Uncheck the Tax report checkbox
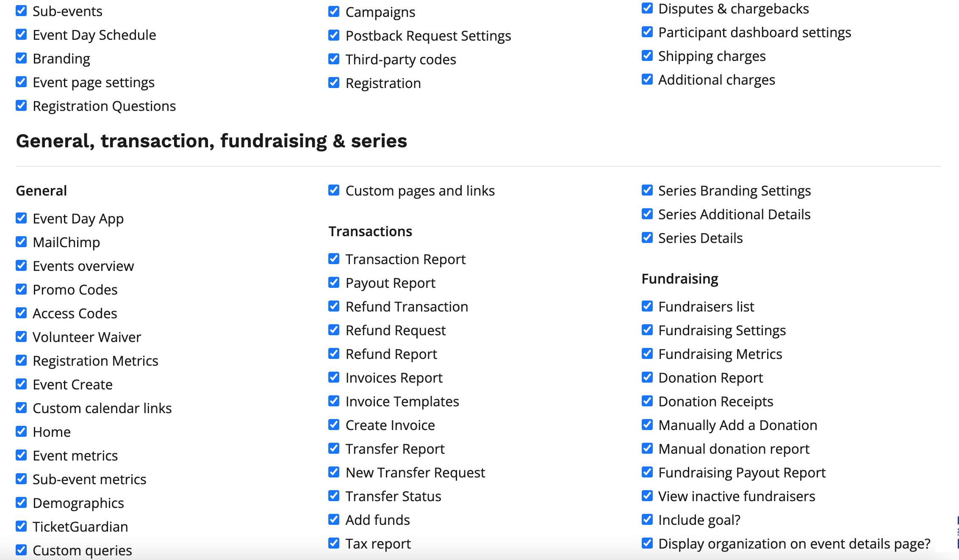This screenshot has width=959, height=560. 334,543
